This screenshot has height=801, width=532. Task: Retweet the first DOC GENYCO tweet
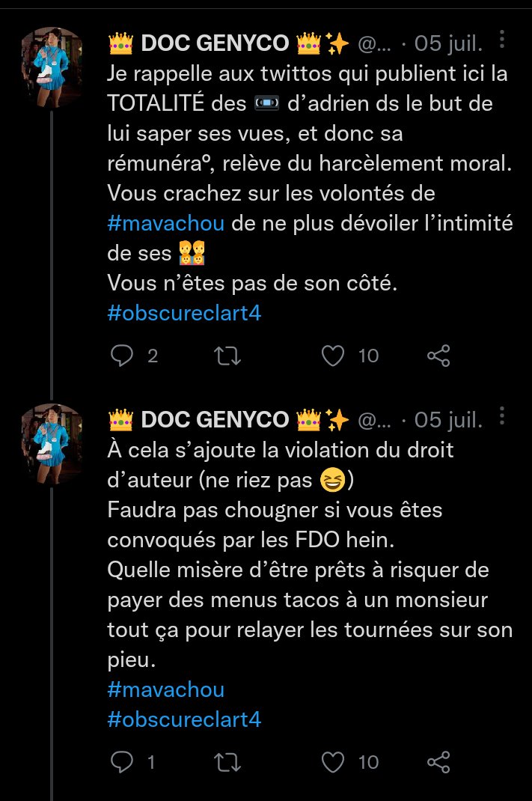pyautogui.click(x=227, y=356)
